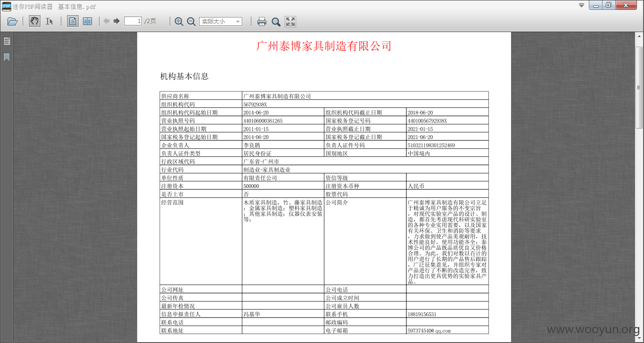This screenshot has width=644, height=343.
Task: Click the /2页 page count text
Action: [x=150, y=21]
